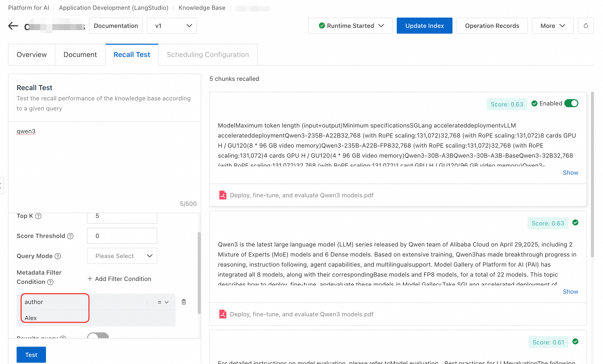Open the filter operator equals dropdown

(163, 302)
